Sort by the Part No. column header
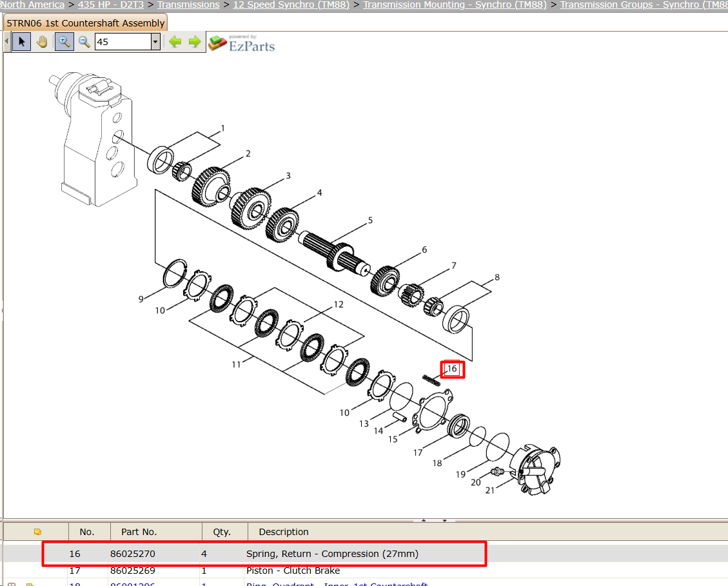This screenshot has height=586, width=728. click(x=139, y=532)
